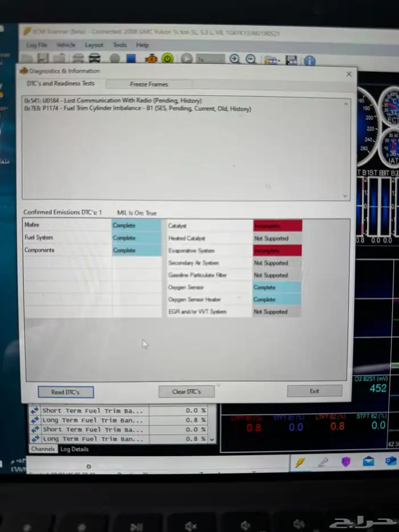Open the Tools menu

[x=120, y=45]
